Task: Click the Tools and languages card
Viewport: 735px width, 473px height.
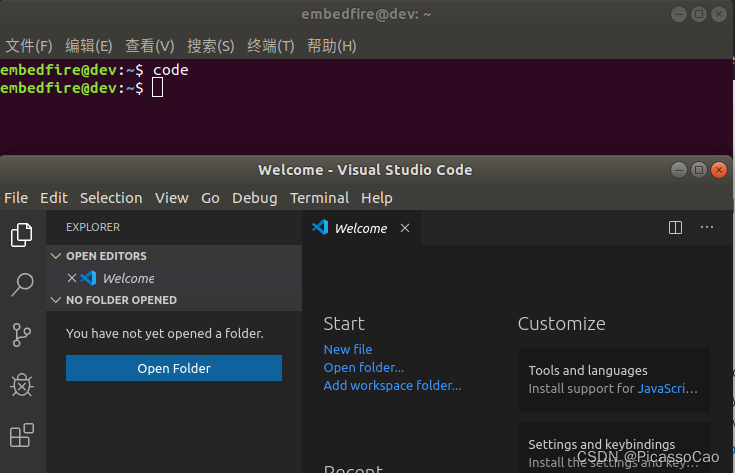Action: tap(614, 380)
